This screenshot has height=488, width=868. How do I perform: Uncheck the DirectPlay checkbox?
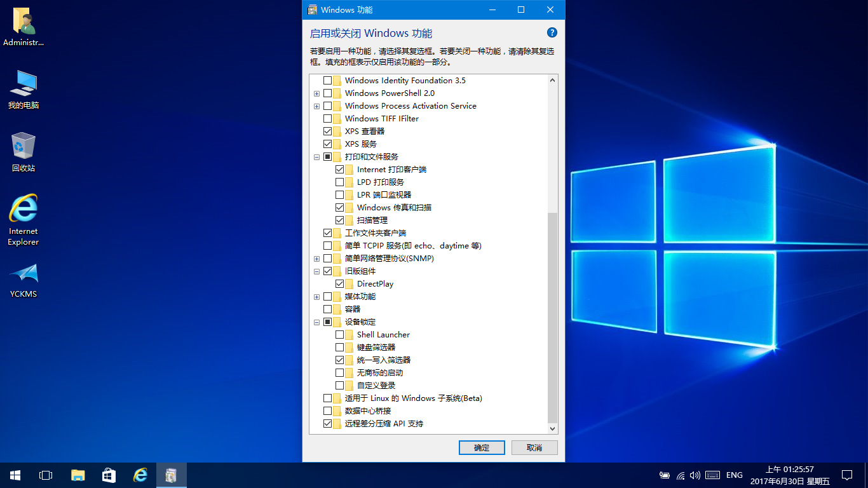pyautogui.click(x=340, y=284)
